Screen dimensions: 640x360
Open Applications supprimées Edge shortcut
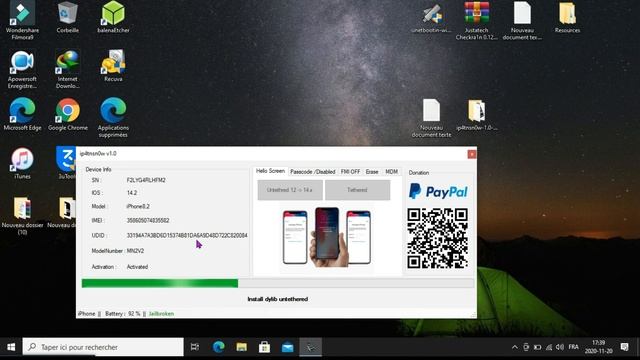pyautogui.click(x=113, y=118)
